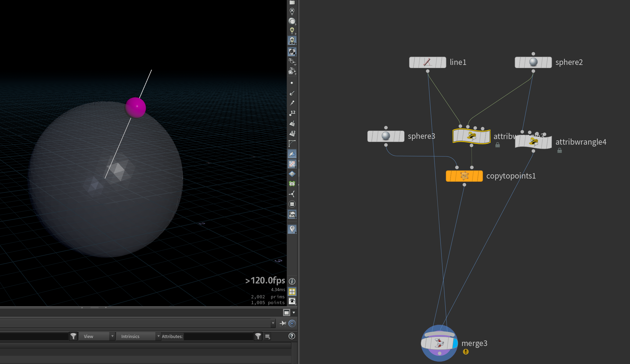Click the Attributes filter input field
This screenshot has width=630, height=364.
click(x=218, y=336)
